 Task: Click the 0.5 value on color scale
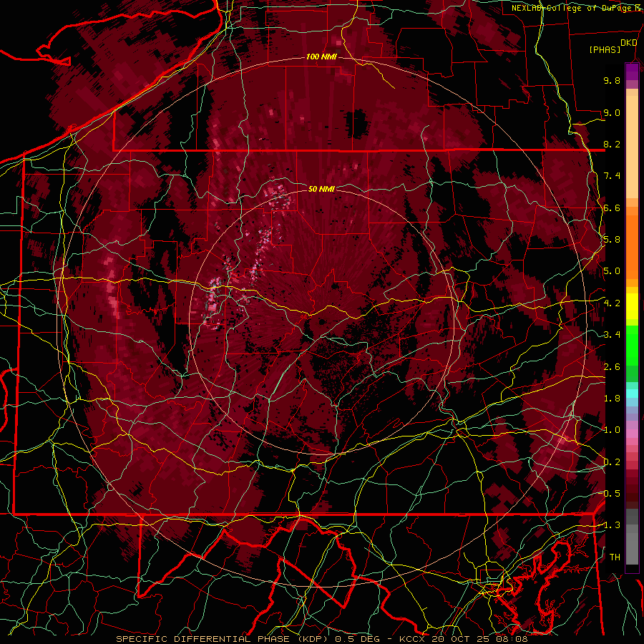pos(612,494)
